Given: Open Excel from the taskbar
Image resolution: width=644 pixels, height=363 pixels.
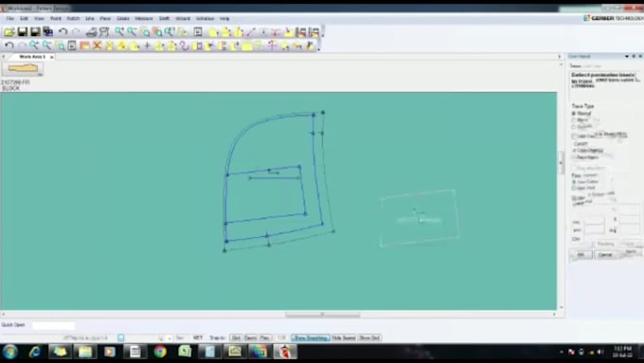Looking at the screenshot, I should tap(185, 352).
